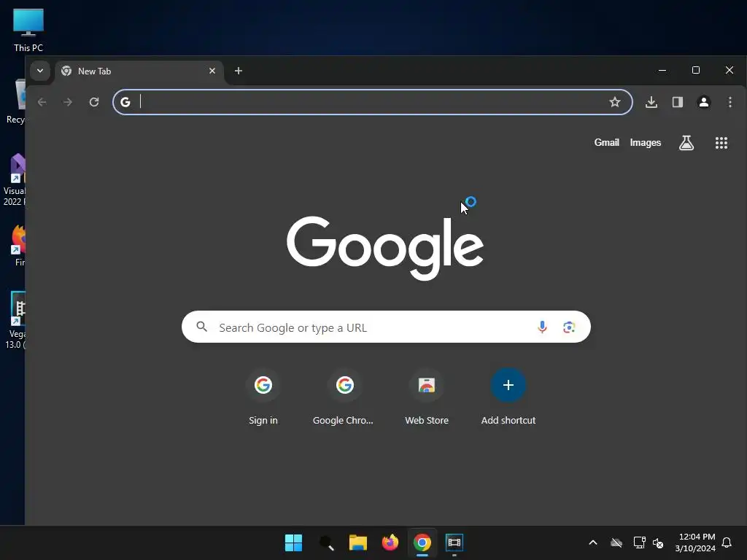Viewport: 747px width, 560px height.
Task: Open the tab search dropdown arrow
Action: tap(40, 71)
